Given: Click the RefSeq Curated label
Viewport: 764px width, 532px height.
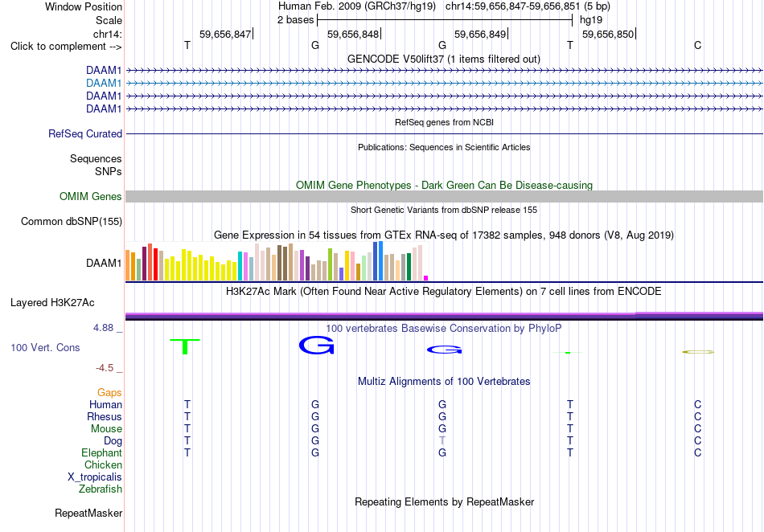Looking at the screenshot, I should point(84,134).
